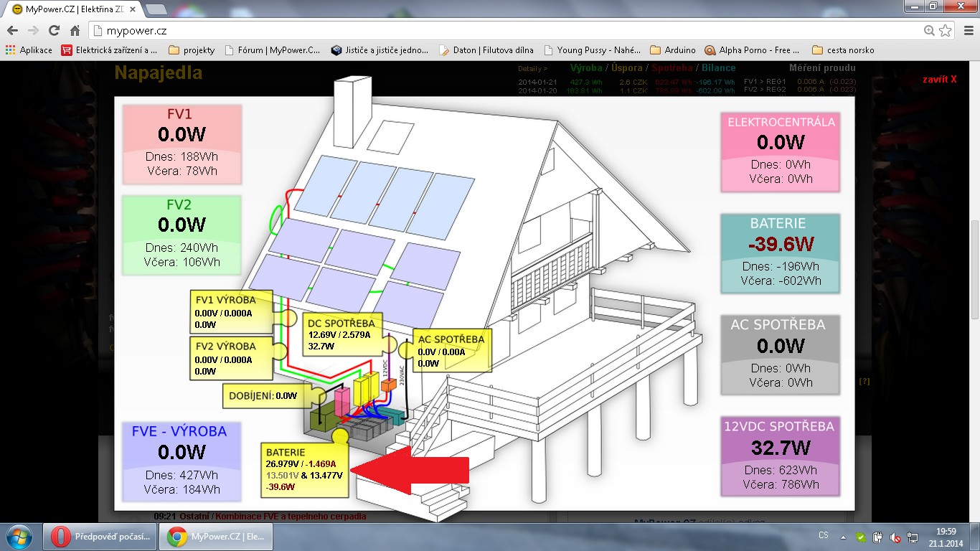Viewport: 980px width, 551px height.
Task: Expand the Arduino bookmark folder
Action: (672, 50)
